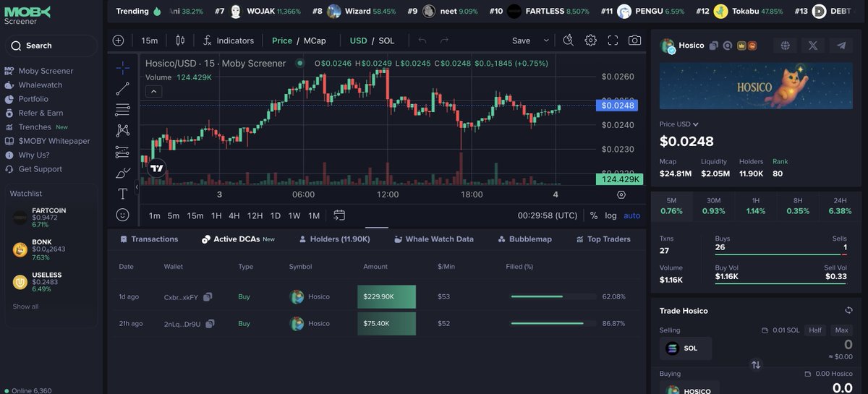The image size is (868, 394).
Task: Copy wallet address 2nLq...Dr9U
Action: 210,324
